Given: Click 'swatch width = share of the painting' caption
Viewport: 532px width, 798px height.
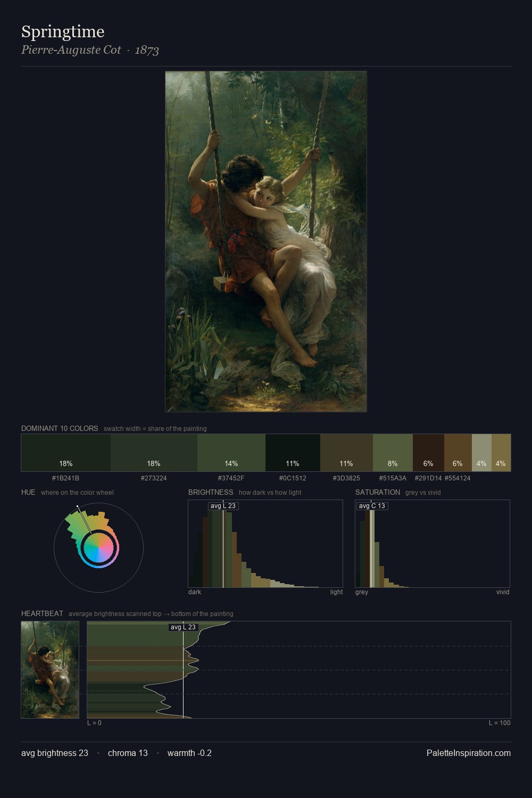Looking at the screenshot, I should (x=155, y=429).
